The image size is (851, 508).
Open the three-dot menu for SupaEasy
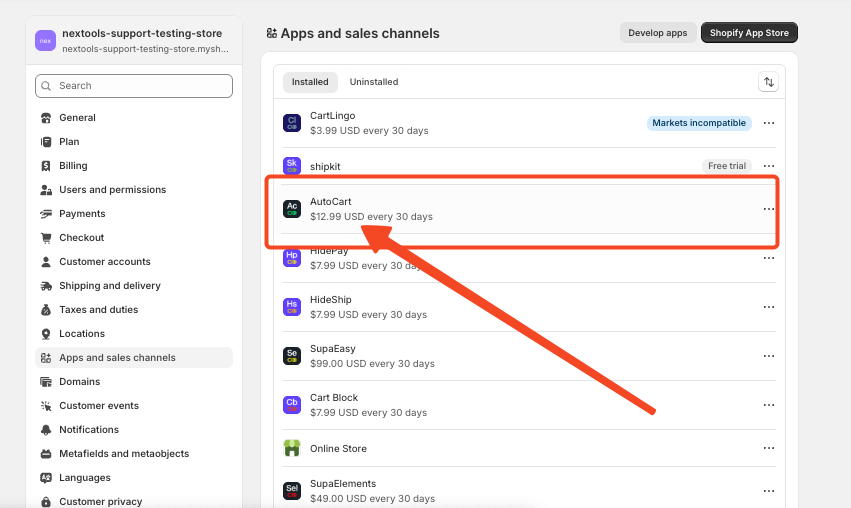[x=768, y=356]
